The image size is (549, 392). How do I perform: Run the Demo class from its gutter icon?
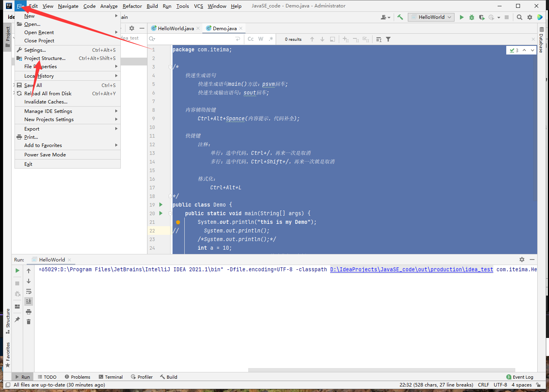pos(161,205)
